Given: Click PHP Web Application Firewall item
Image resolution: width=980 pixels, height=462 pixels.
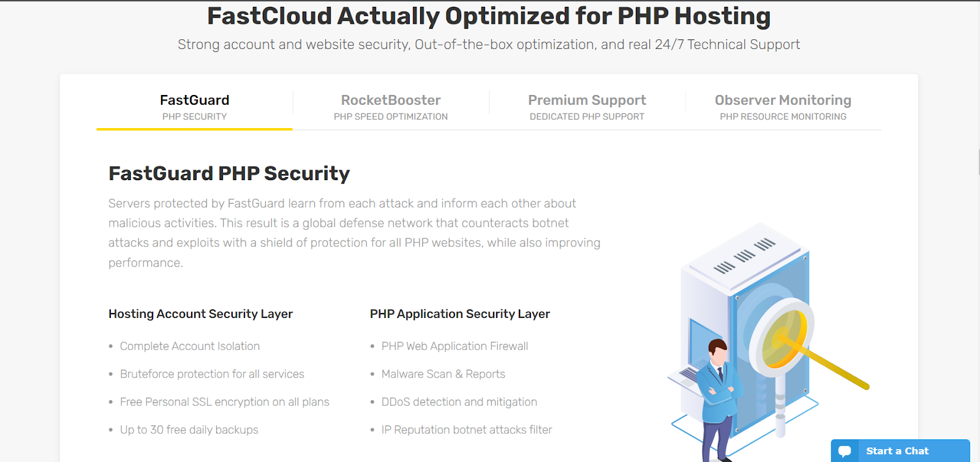Looking at the screenshot, I should (x=454, y=346).
